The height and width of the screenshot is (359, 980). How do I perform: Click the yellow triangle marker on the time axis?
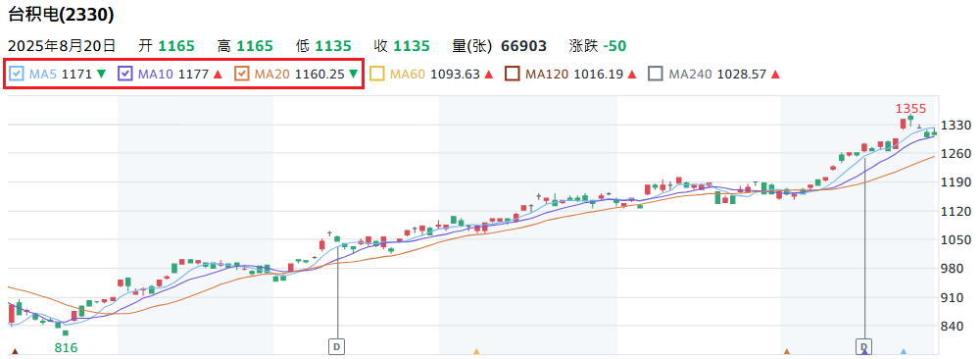(476, 352)
